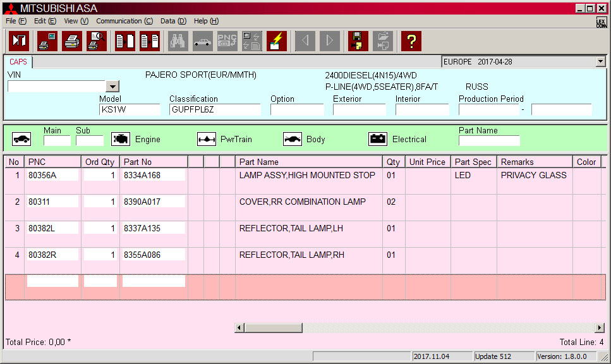
Task: Click the lightning bolt toolbar icon
Action: point(277,41)
